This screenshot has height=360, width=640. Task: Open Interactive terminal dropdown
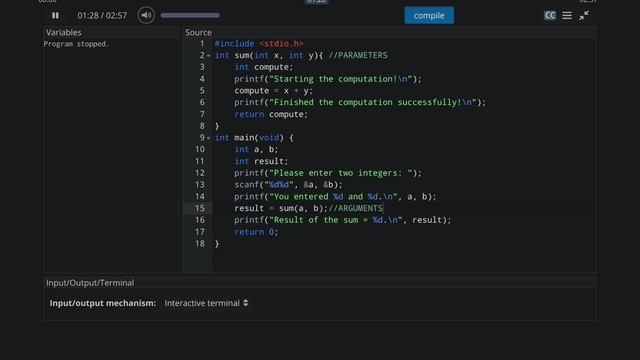coord(206,303)
